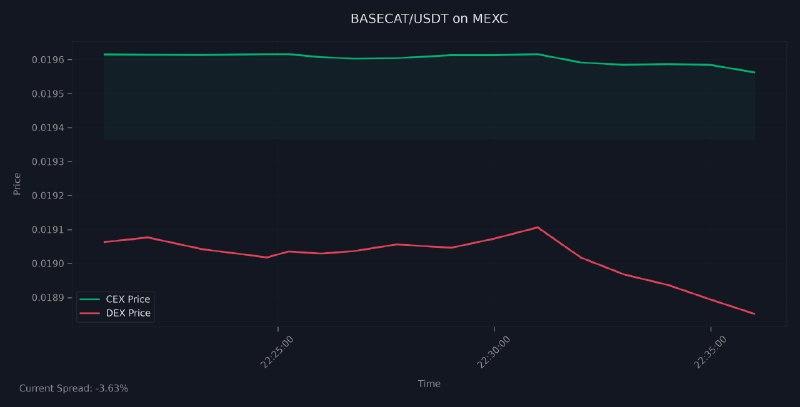Screen dimensions: 800x407
Task: Click the Time x-axis title
Action: coord(429,384)
